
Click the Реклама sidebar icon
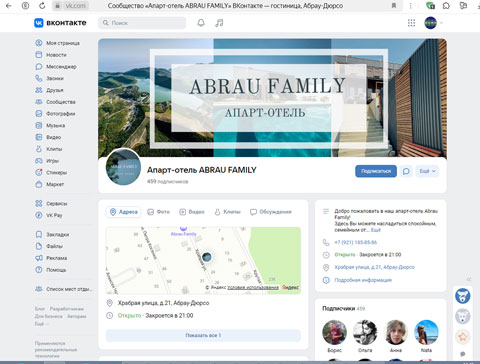coord(39,258)
